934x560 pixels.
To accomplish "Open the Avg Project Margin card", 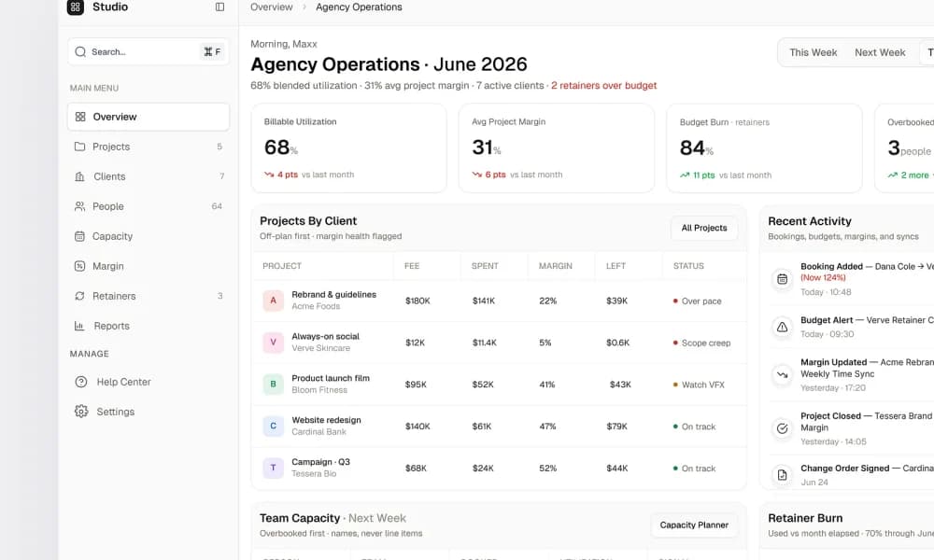I will click(557, 148).
